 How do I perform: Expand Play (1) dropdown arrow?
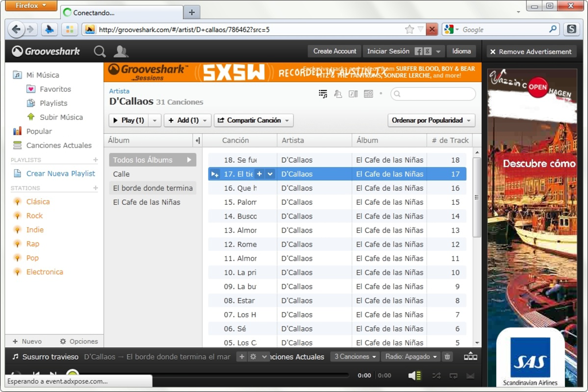154,121
